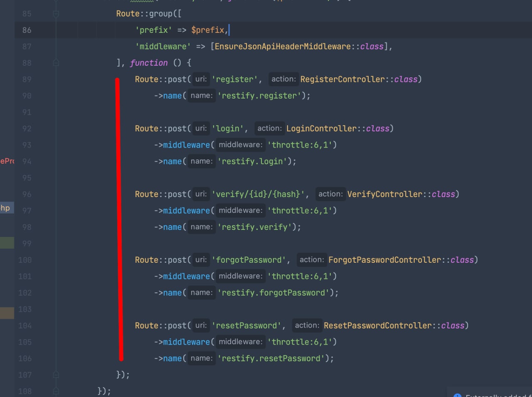
Task: Click gutter line number 89
Action: [27, 79]
